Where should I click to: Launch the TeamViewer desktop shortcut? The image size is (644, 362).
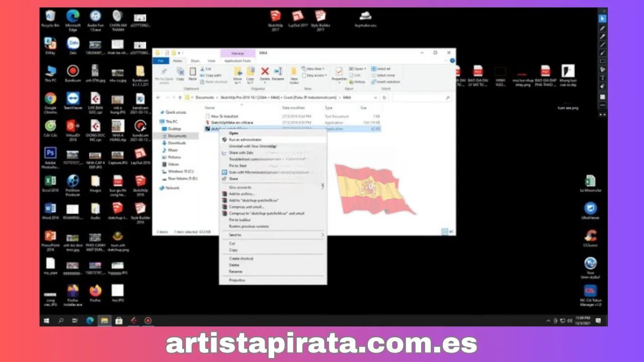click(x=73, y=101)
